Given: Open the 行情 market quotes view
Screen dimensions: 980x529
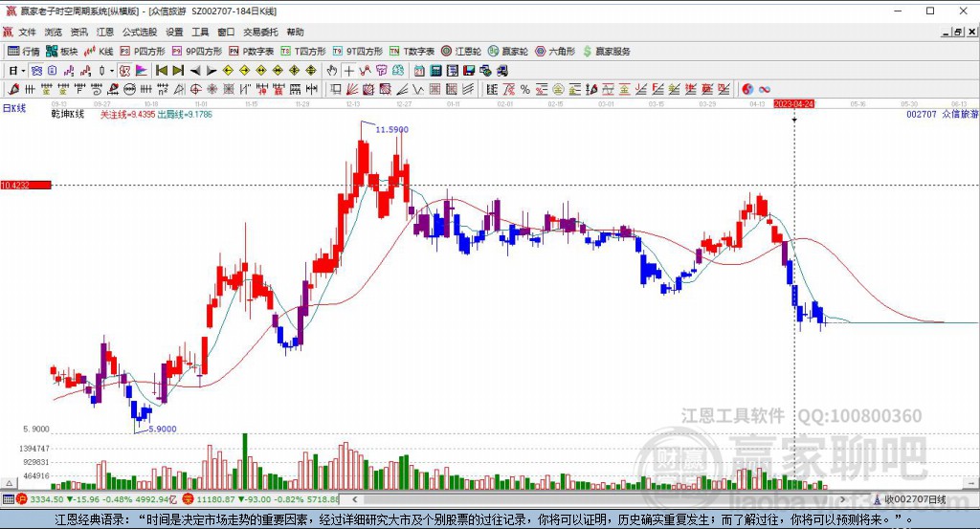Looking at the screenshot, I should point(24,52).
